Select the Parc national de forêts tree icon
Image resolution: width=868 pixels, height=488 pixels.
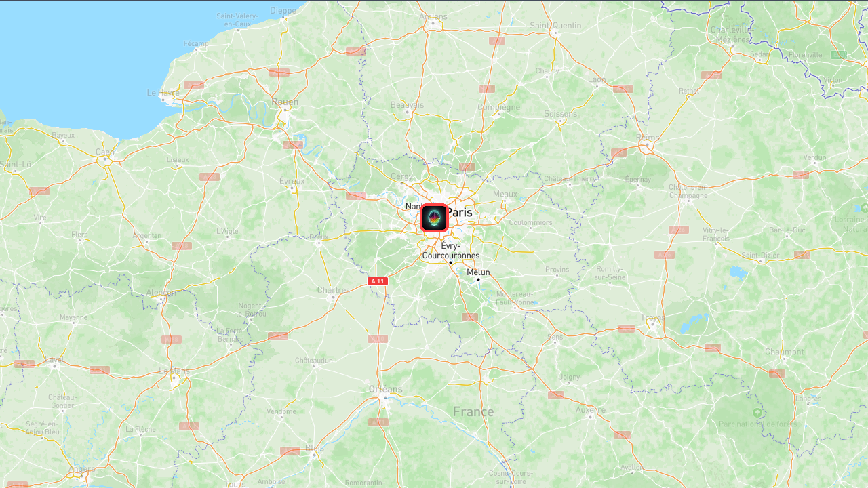pyautogui.click(x=757, y=413)
